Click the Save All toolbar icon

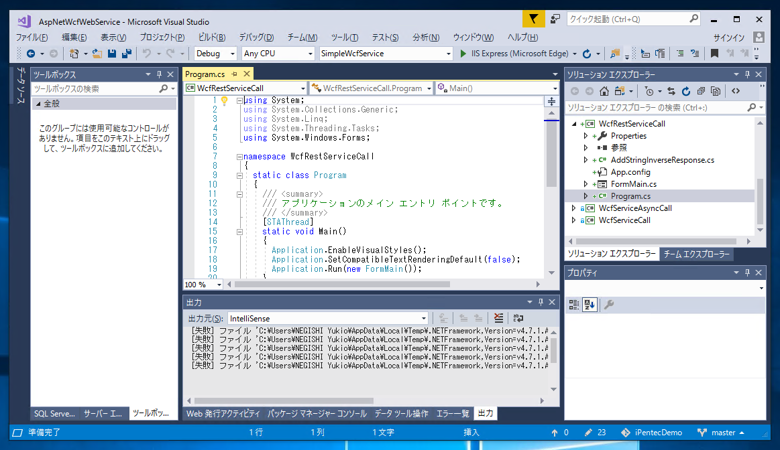tap(126, 53)
